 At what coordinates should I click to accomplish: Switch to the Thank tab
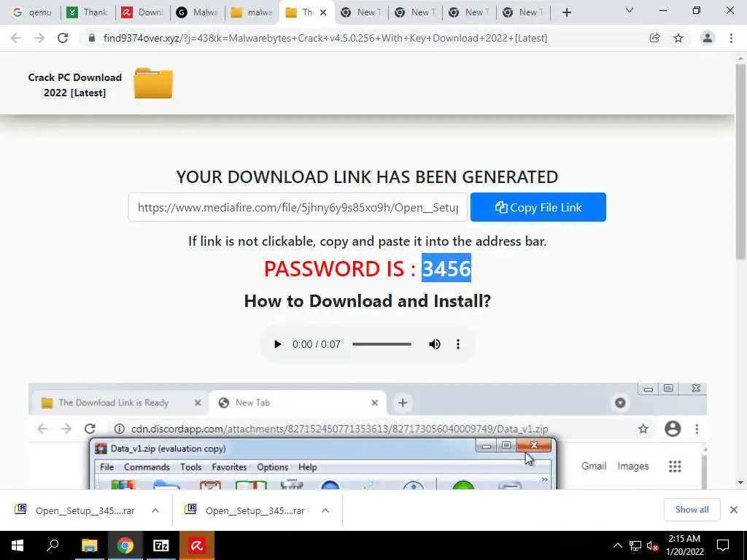click(88, 12)
